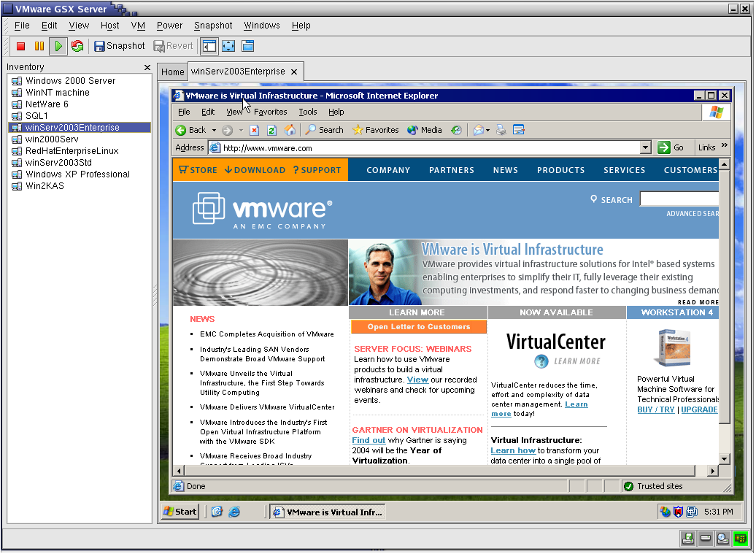
Task: Toggle the Power On play button
Action: (x=58, y=46)
